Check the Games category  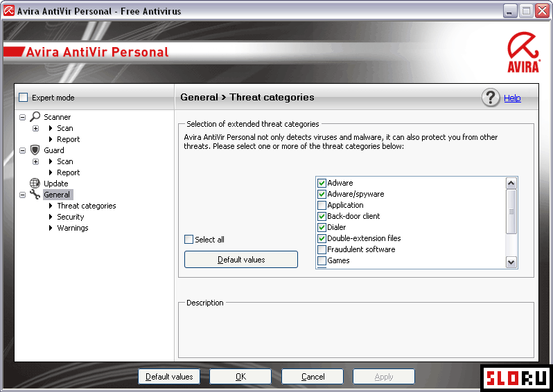(322, 260)
